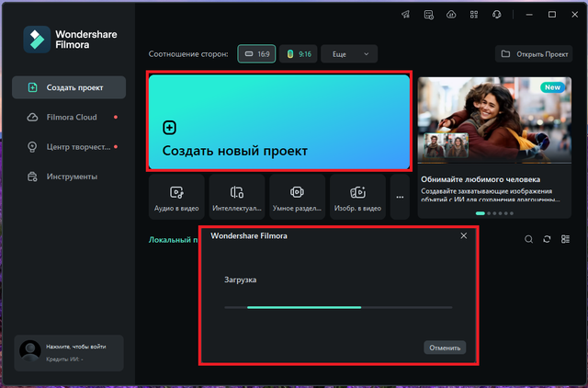
Task: Click the search icon in projects area
Action: [529, 239]
